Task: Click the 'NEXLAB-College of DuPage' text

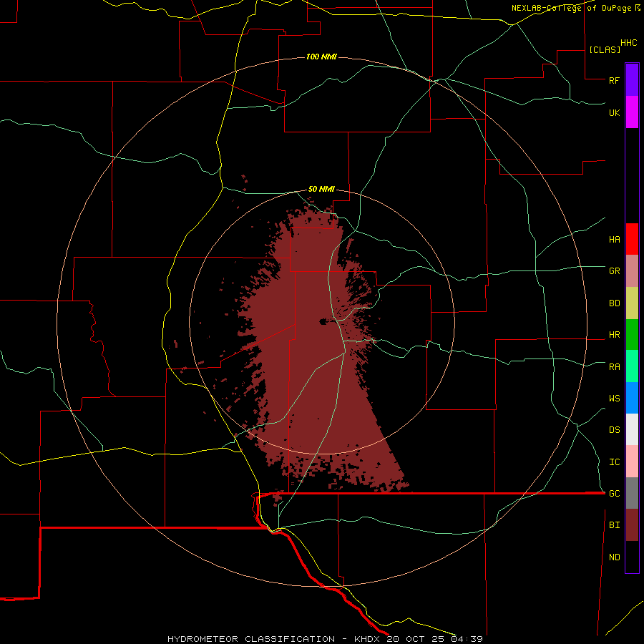Action: coord(572,8)
